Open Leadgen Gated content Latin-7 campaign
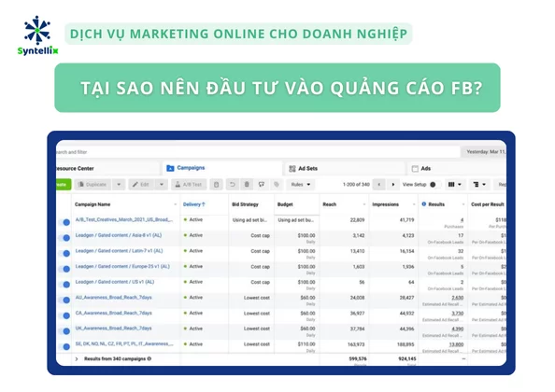This screenshot has width=555, height=392. (120, 251)
